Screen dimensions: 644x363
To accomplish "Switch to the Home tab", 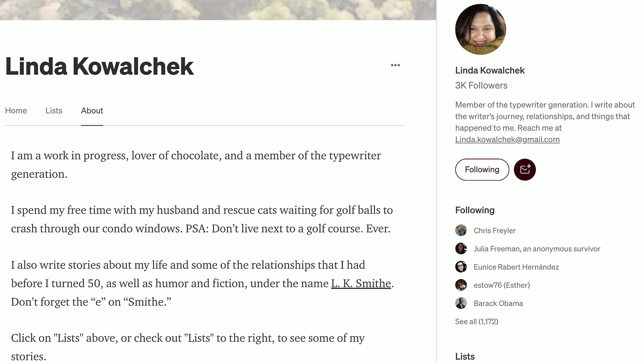I will coord(16,111).
